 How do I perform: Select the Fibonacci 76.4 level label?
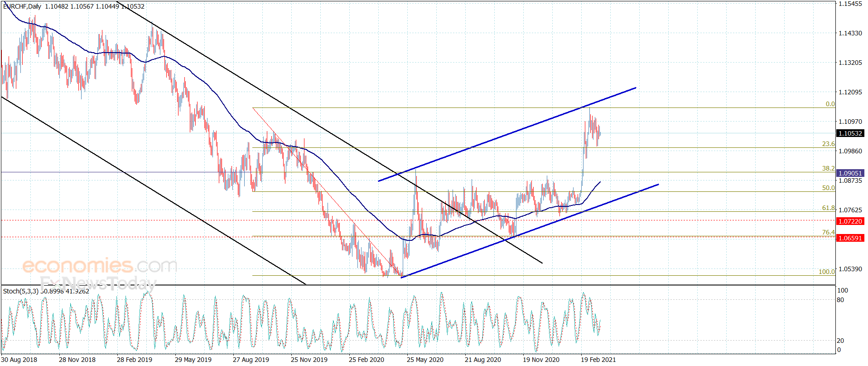[828, 232]
